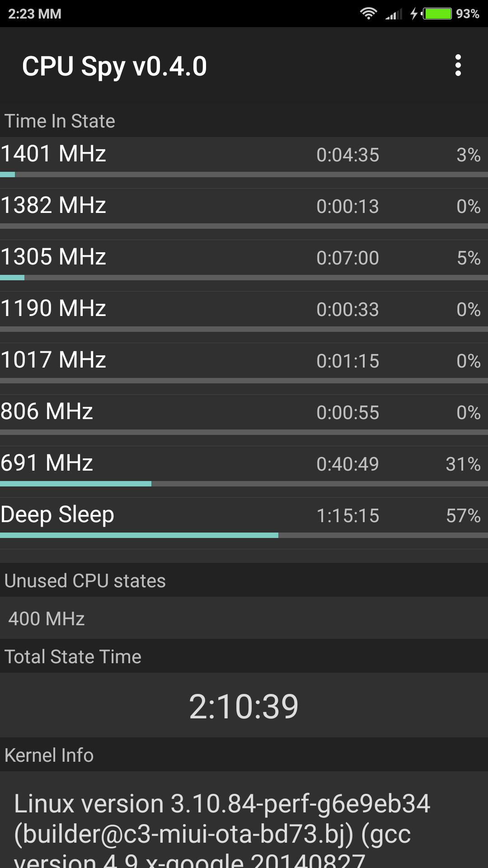Tap the total state time 2:10:39
The width and height of the screenshot is (488, 868).
click(x=244, y=706)
